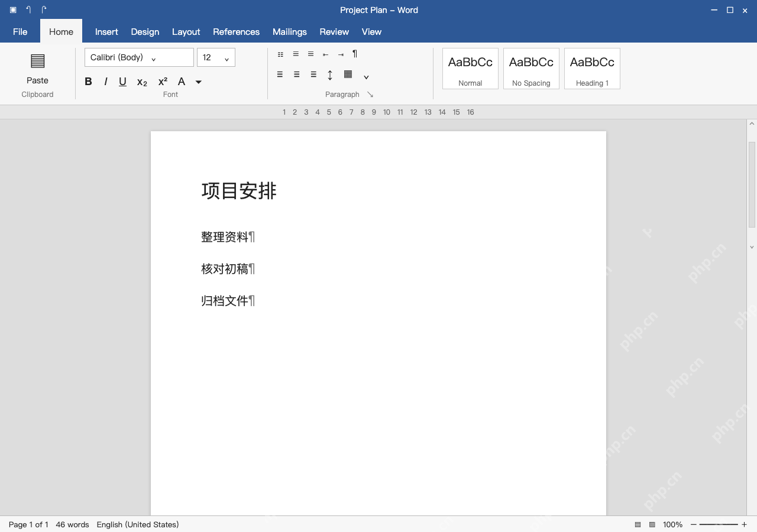Expand the chevron beside the borders grid
Viewport: 757px width, 532px height.
[x=366, y=77]
